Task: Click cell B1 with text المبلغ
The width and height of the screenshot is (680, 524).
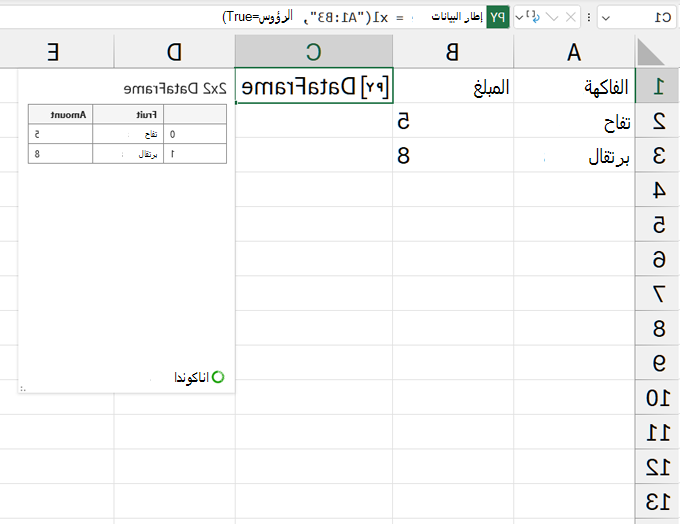Action: click(453, 86)
